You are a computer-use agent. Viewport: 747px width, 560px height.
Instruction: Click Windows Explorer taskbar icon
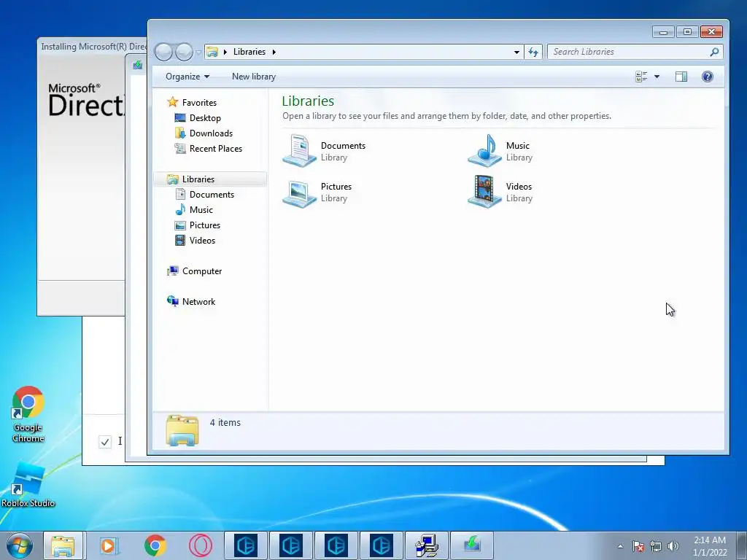[x=63, y=545]
